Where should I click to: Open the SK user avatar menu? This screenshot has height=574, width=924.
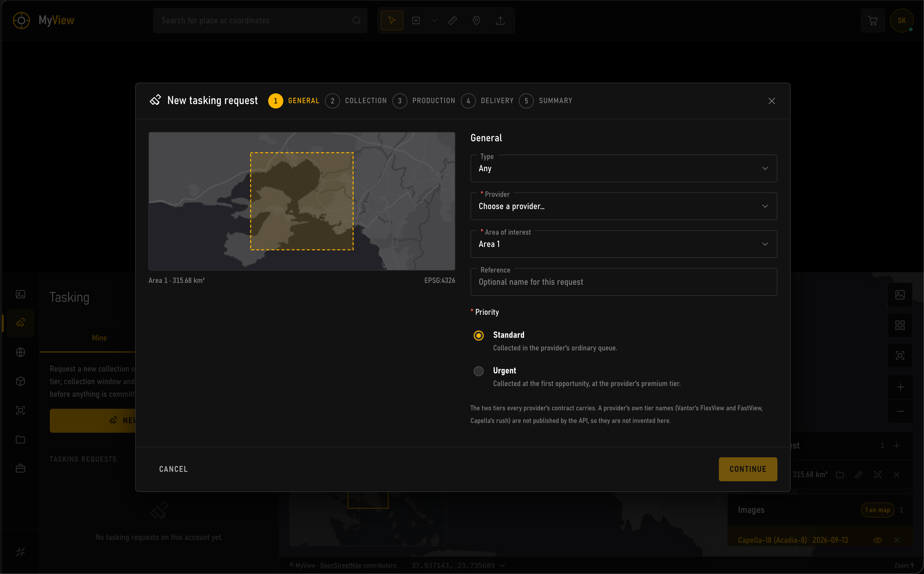pyautogui.click(x=902, y=20)
